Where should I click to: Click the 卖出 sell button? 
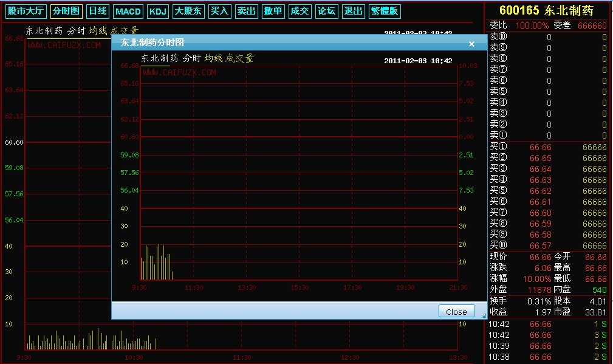click(x=246, y=11)
